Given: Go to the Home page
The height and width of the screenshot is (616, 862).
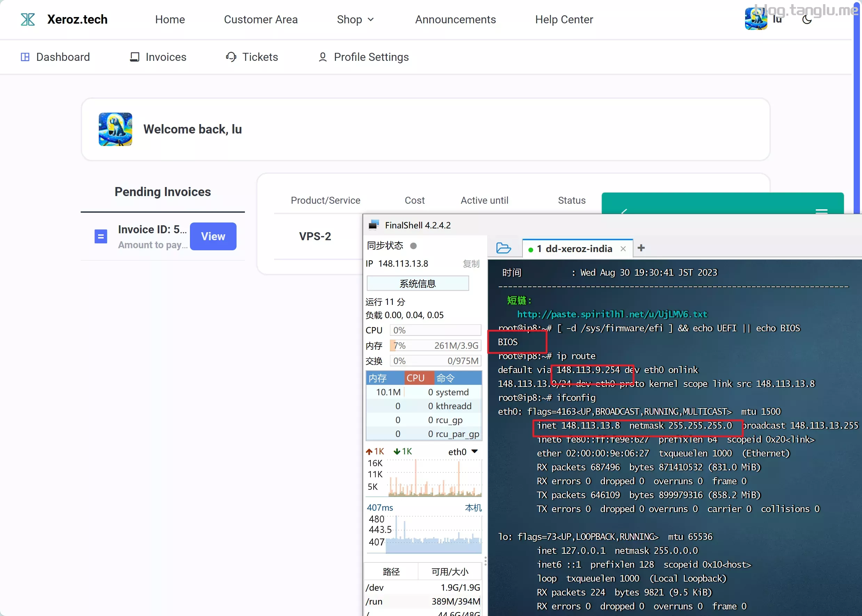Looking at the screenshot, I should tap(170, 19).
